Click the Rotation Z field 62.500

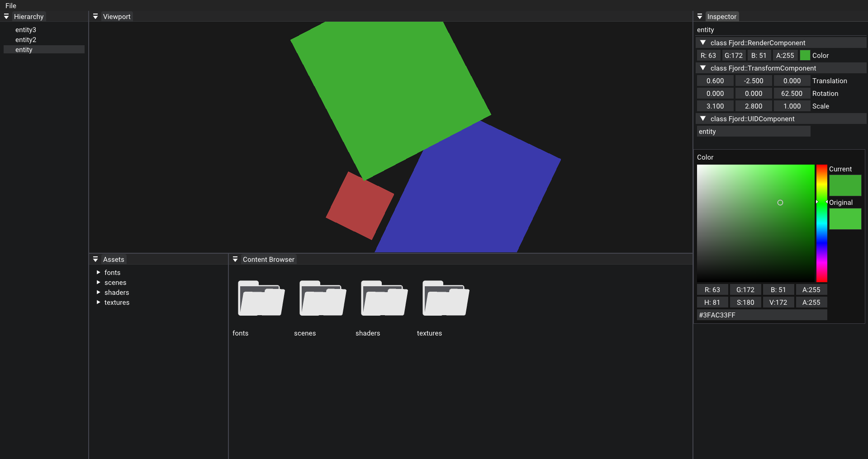point(792,94)
